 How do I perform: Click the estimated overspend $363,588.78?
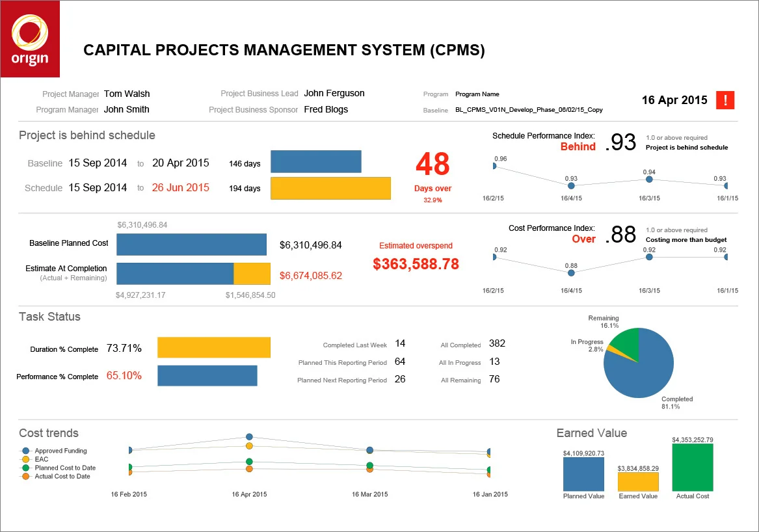(x=416, y=264)
